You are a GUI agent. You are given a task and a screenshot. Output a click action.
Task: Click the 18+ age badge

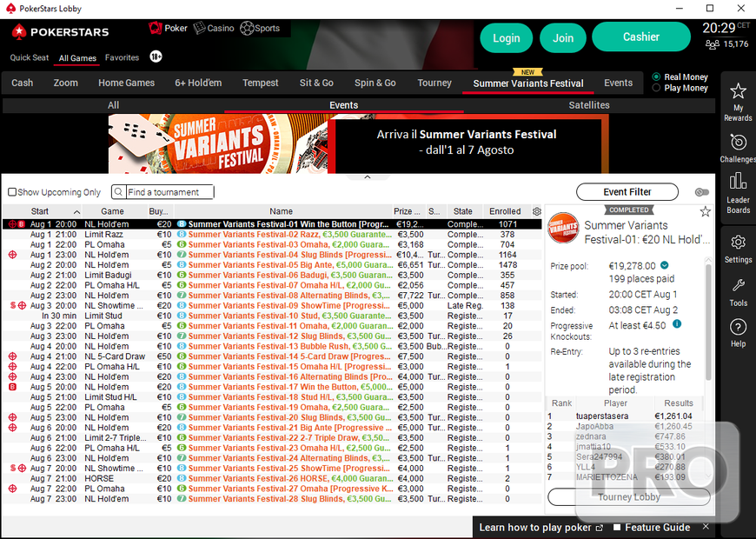click(156, 57)
